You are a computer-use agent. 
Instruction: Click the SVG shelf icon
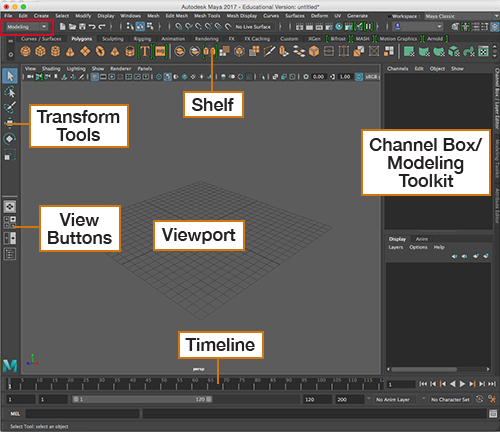(160, 51)
